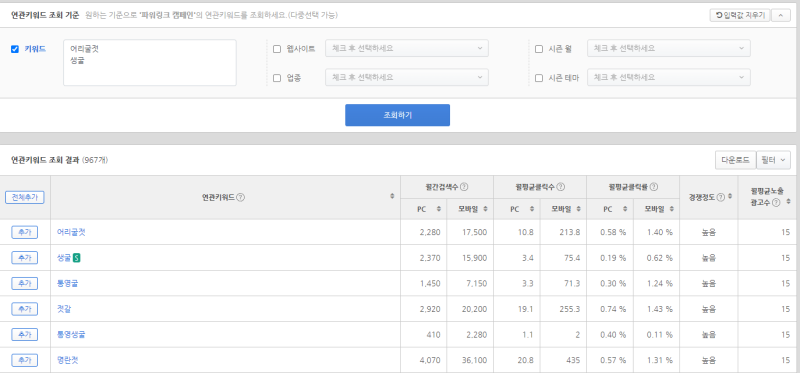Open the 시즌 월 selection dropdown
The height and width of the screenshot is (373, 800).
669,48
